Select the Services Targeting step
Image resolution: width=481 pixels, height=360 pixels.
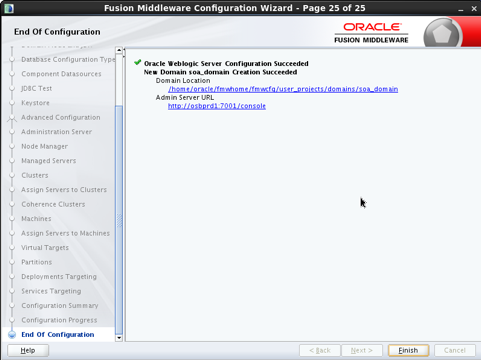tap(51, 291)
